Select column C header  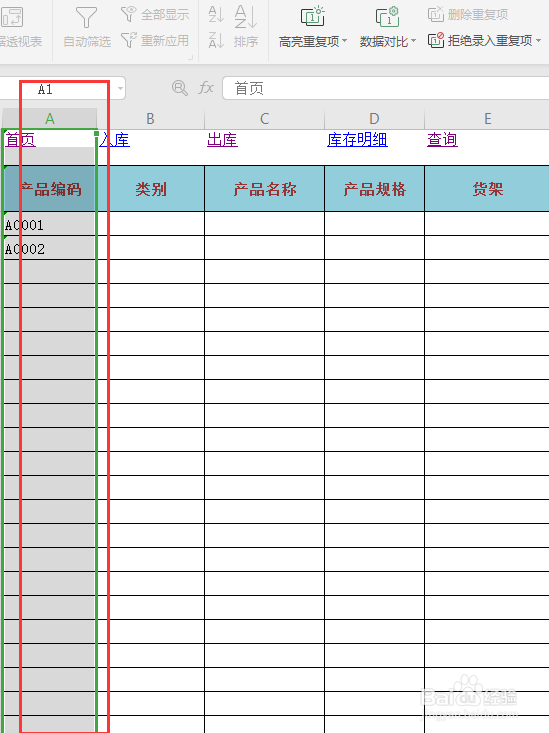point(265,119)
